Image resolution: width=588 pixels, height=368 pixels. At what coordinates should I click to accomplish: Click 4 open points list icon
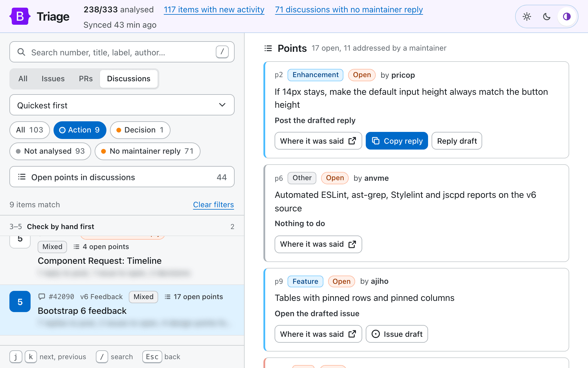point(76,247)
